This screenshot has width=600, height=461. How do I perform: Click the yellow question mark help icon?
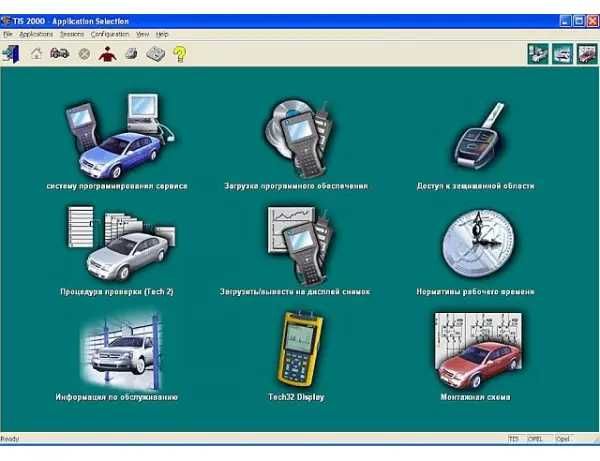179,54
